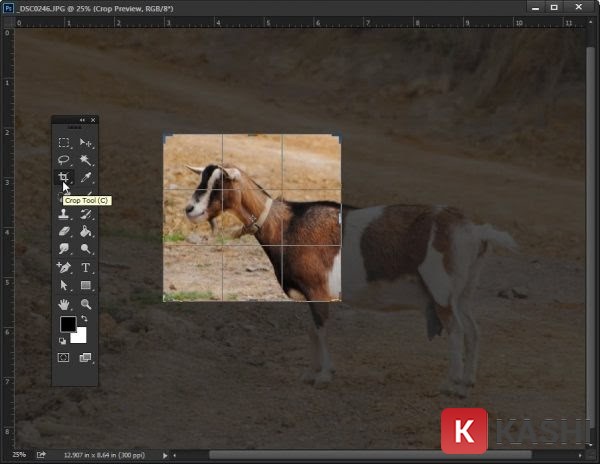Open the status bar info arrow menu
The width and height of the screenshot is (600, 464).
point(165,455)
